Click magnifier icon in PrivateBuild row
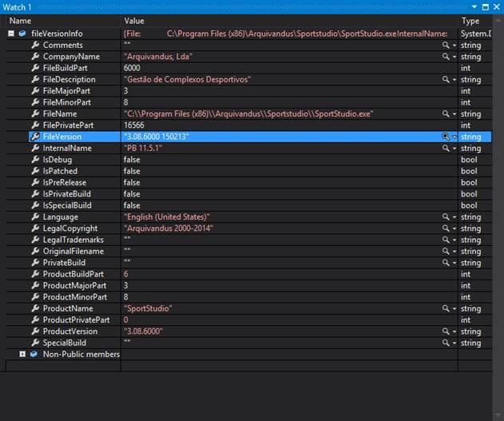This screenshot has height=421, width=504. [x=446, y=263]
